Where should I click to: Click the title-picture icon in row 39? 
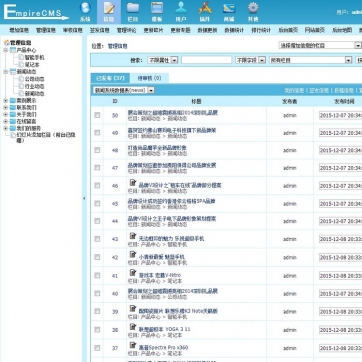133,308
